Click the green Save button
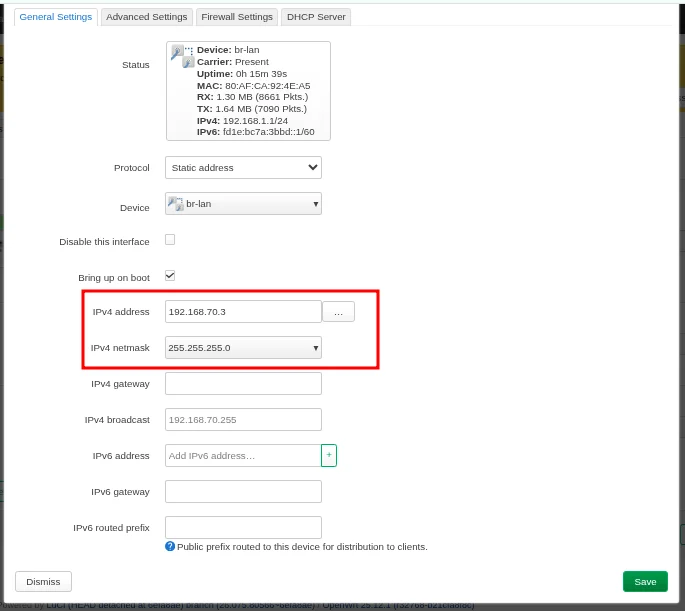This screenshot has height=611, width=685. 645,582
